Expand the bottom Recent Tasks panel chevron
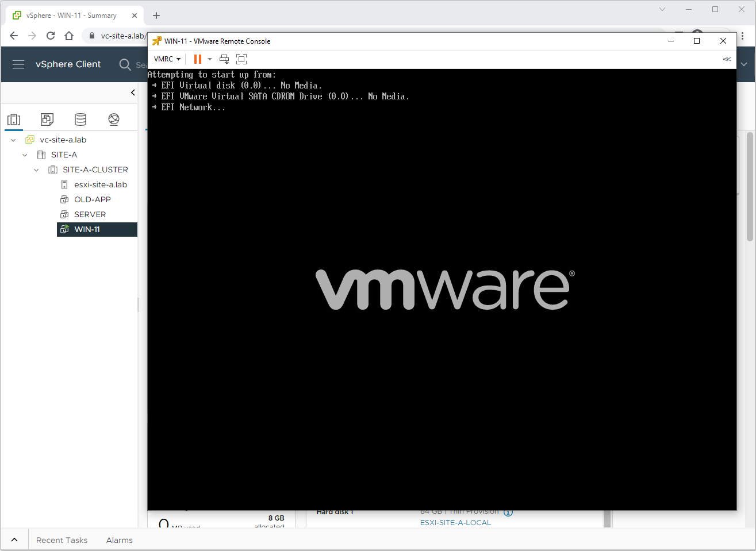 pyautogui.click(x=14, y=540)
